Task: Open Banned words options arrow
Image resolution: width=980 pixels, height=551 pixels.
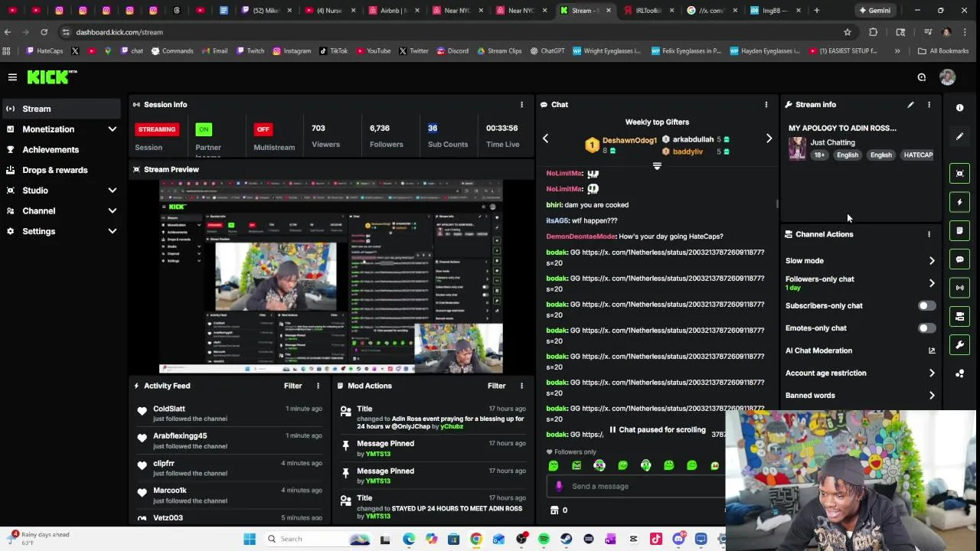Action: tap(932, 396)
